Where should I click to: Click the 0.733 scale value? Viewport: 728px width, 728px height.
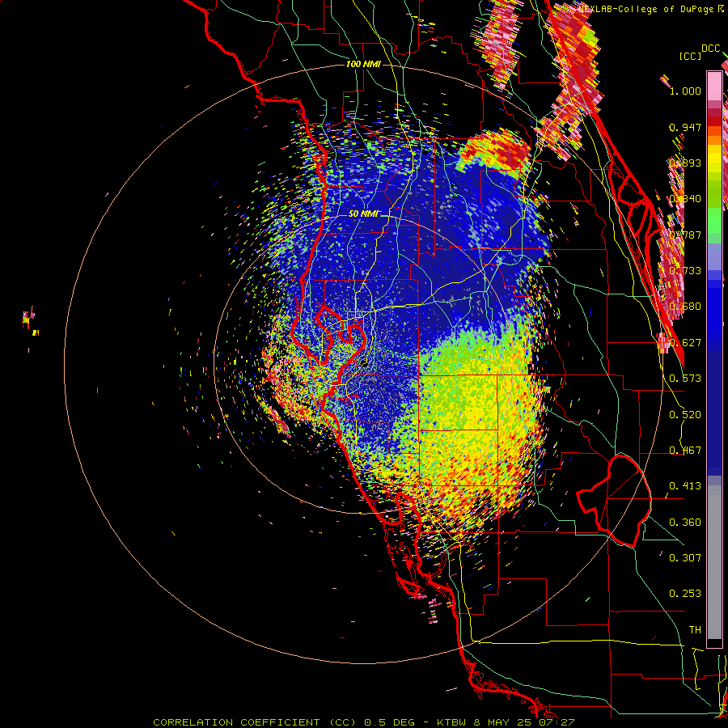coord(685,271)
